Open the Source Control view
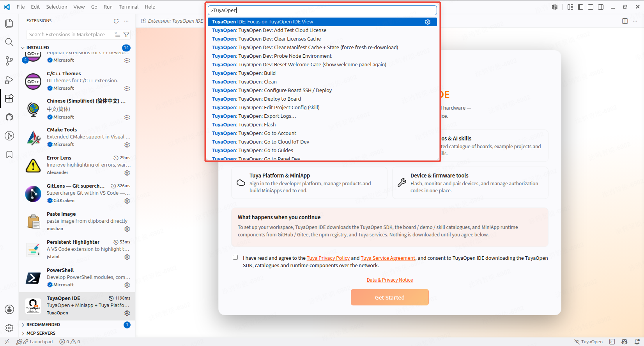This screenshot has width=644, height=346. tap(9, 61)
